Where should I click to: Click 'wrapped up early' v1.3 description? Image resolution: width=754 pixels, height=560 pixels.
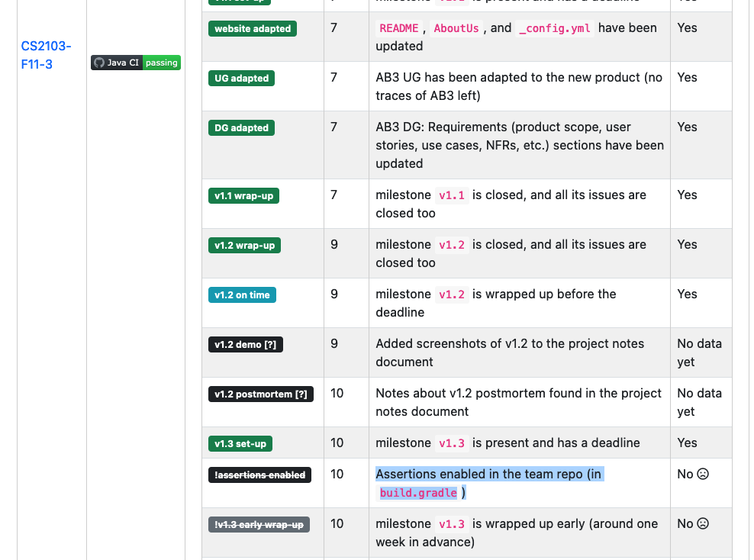coord(517,533)
